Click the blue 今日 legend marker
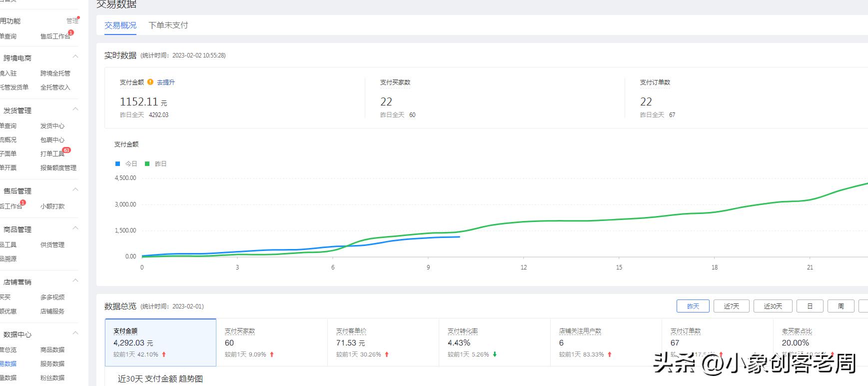Viewport: 868px width, 386px height. tap(118, 163)
